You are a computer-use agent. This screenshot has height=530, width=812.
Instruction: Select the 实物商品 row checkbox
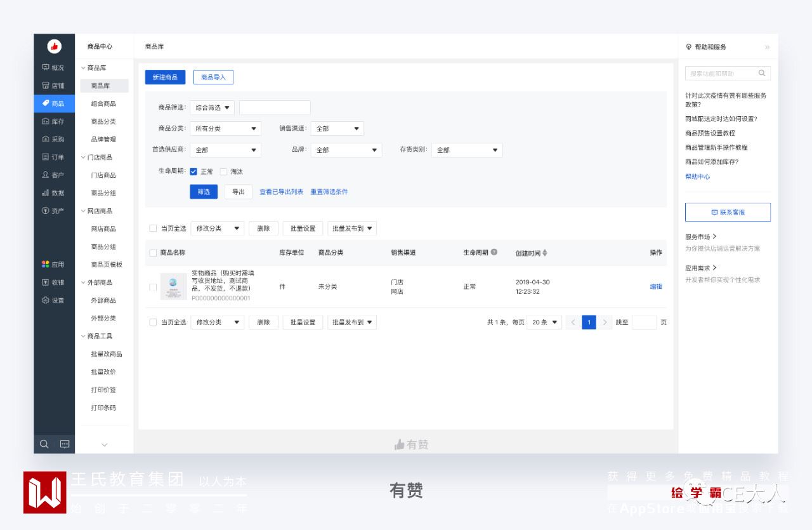(152, 287)
